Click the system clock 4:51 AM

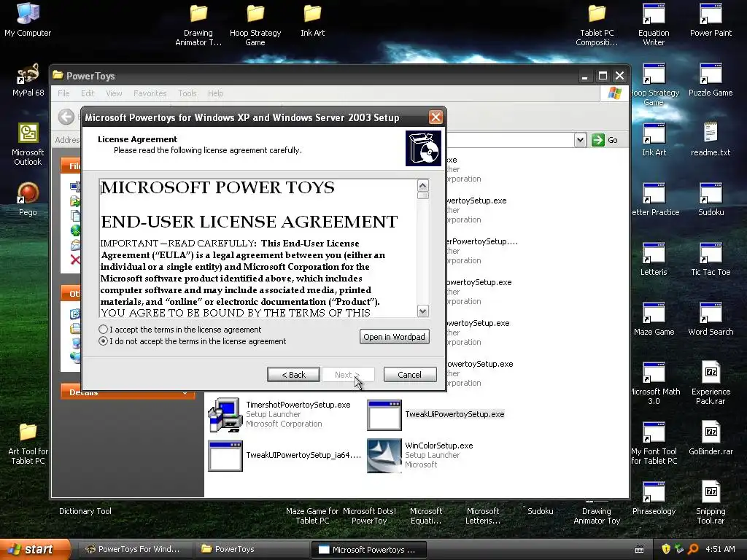tap(720, 550)
